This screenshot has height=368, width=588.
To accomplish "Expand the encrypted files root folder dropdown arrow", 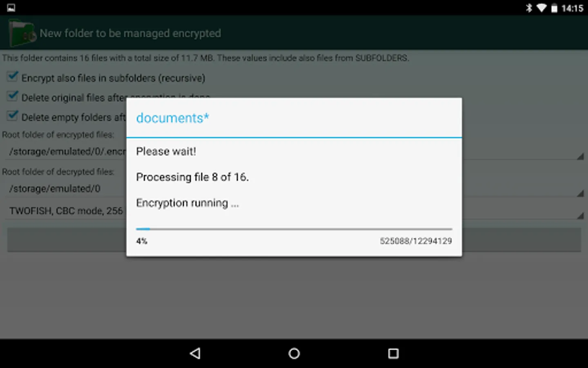I will [580, 156].
